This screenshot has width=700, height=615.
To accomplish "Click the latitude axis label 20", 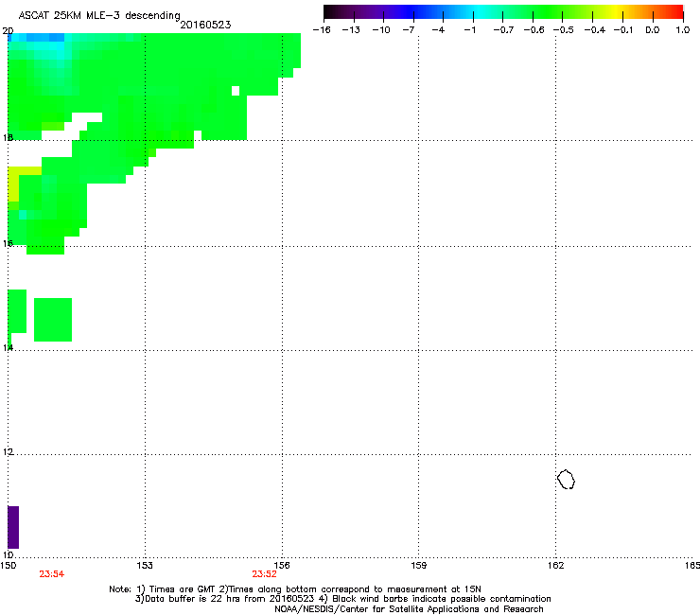I will click(8, 31).
